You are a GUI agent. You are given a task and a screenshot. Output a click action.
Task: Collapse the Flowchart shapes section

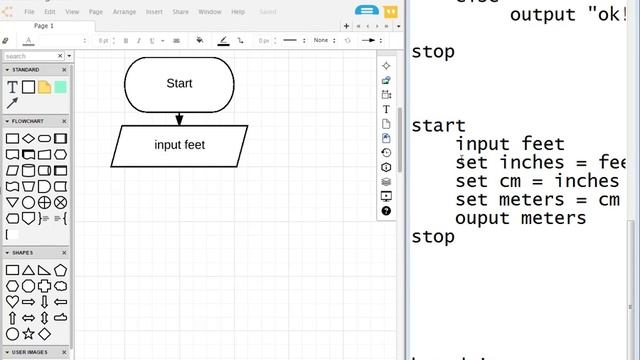click(7, 121)
